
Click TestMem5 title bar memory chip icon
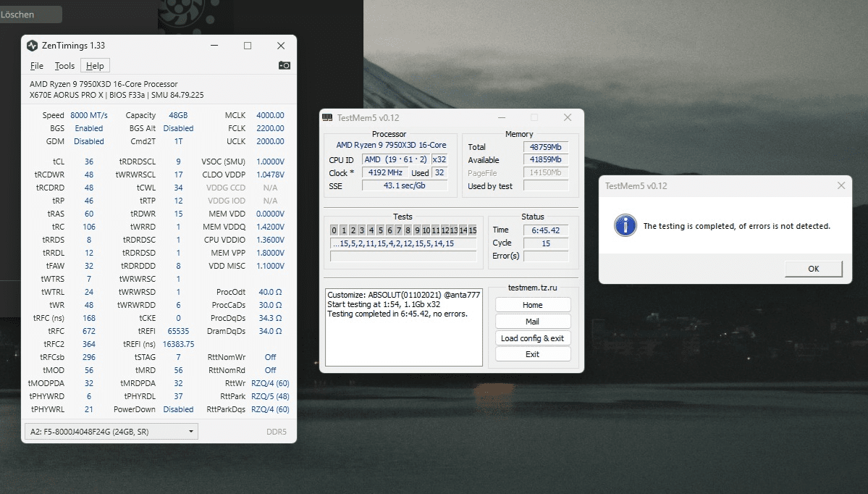(x=327, y=117)
